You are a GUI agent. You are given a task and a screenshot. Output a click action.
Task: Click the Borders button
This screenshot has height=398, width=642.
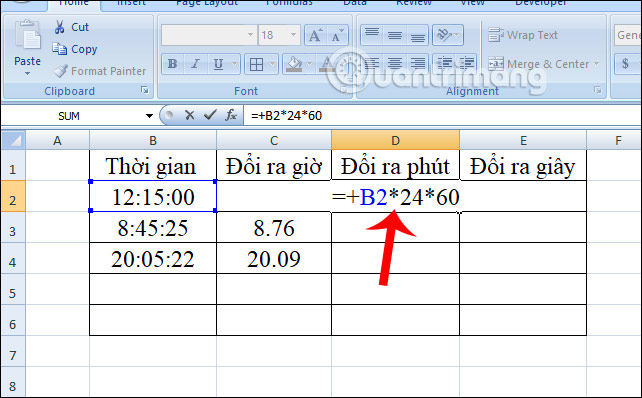[x=256, y=64]
